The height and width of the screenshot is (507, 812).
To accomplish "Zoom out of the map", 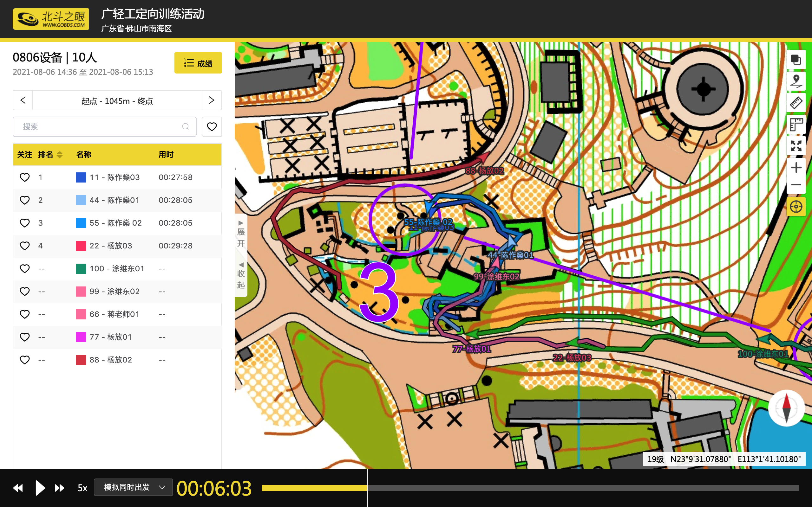I will [x=796, y=185].
